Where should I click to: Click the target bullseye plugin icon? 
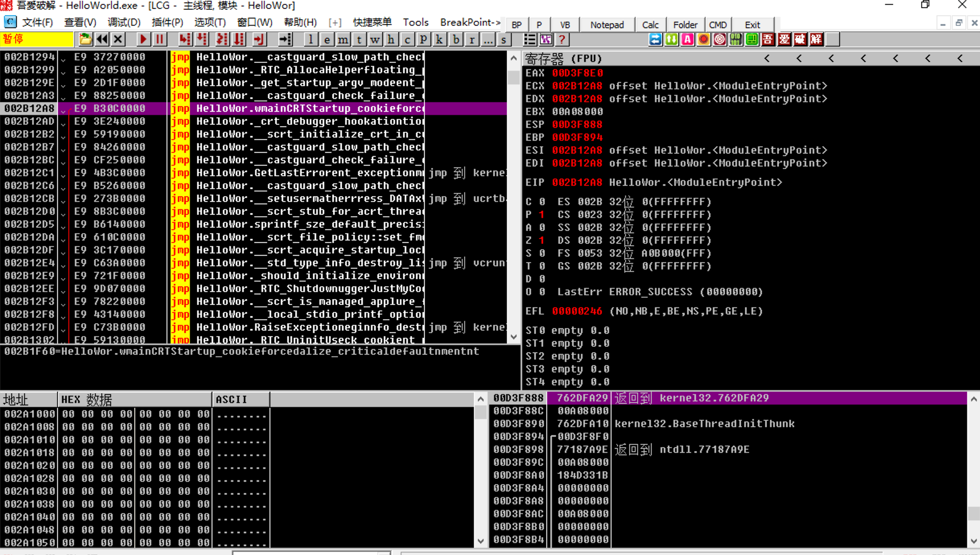tap(720, 39)
